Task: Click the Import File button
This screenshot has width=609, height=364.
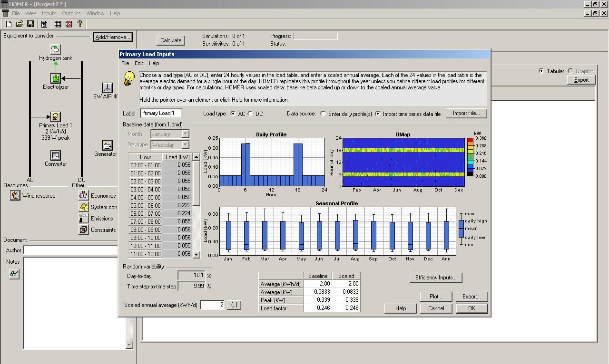Action: tap(466, 113)
